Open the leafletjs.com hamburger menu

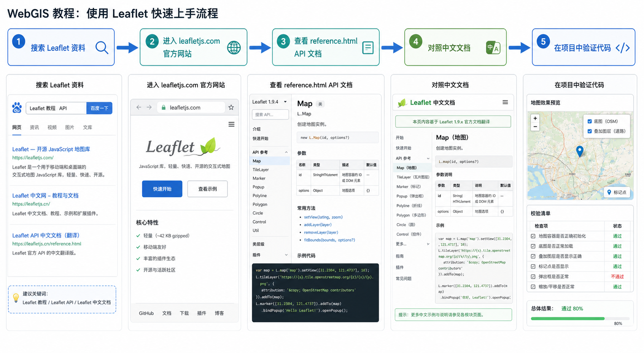(231, 124)
